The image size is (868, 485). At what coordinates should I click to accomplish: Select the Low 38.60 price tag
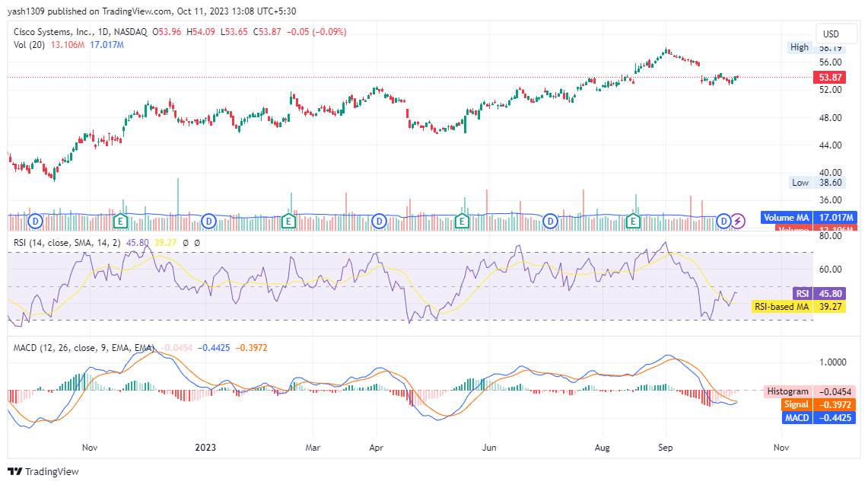pos(817,183)
